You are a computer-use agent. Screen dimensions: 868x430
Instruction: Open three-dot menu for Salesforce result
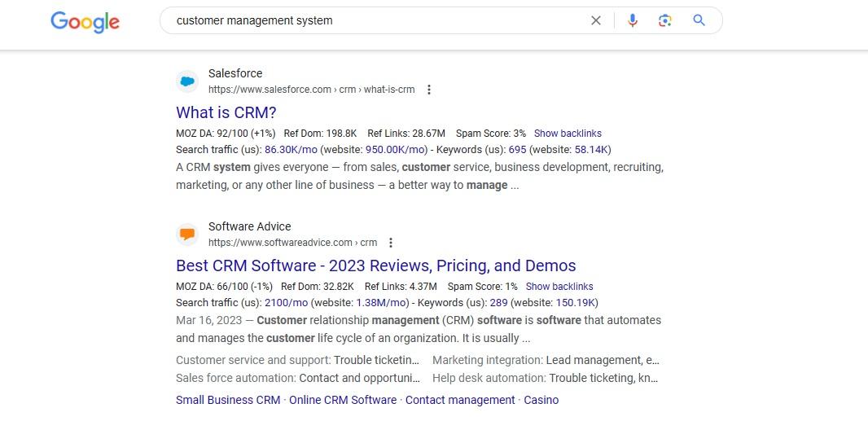click(428, 90)
